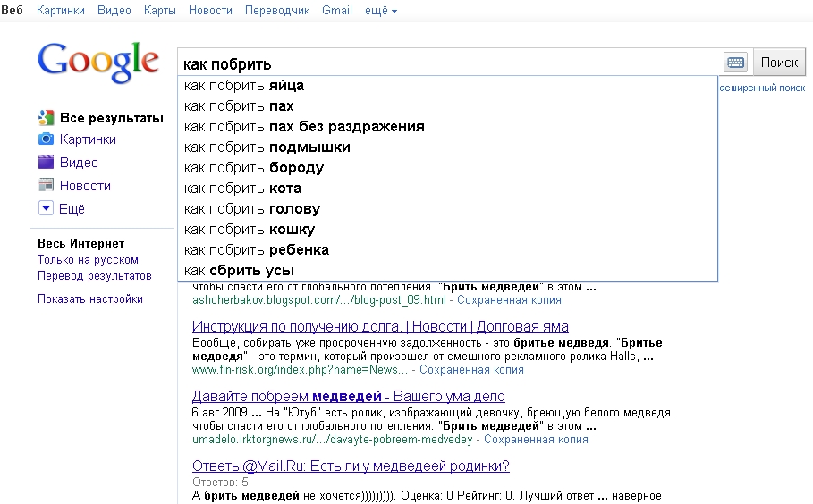The height and width of the screenshot is (504, 813).
Task: Click the icon beside Все результаты
Action: point(47,117)
